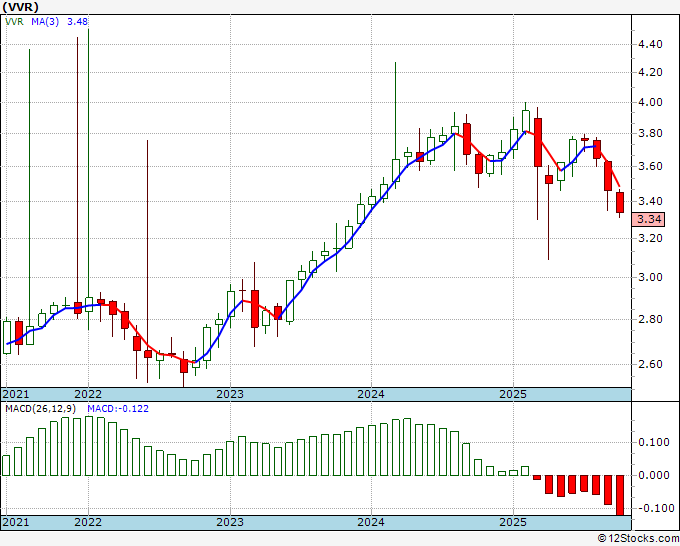Click the 4.00 price axis label

tap(651, 103)
